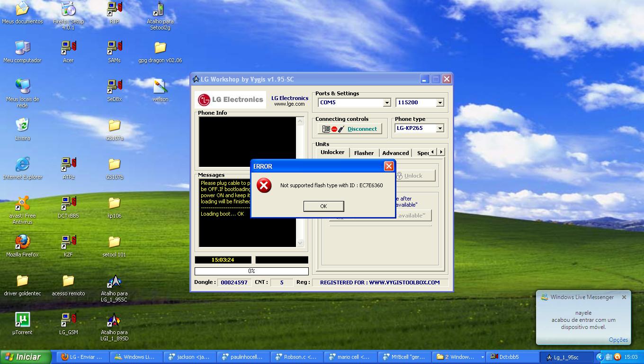
Task: Open Firefox Setup 4.0.1 installer icon
Action: tap(68, 16)
